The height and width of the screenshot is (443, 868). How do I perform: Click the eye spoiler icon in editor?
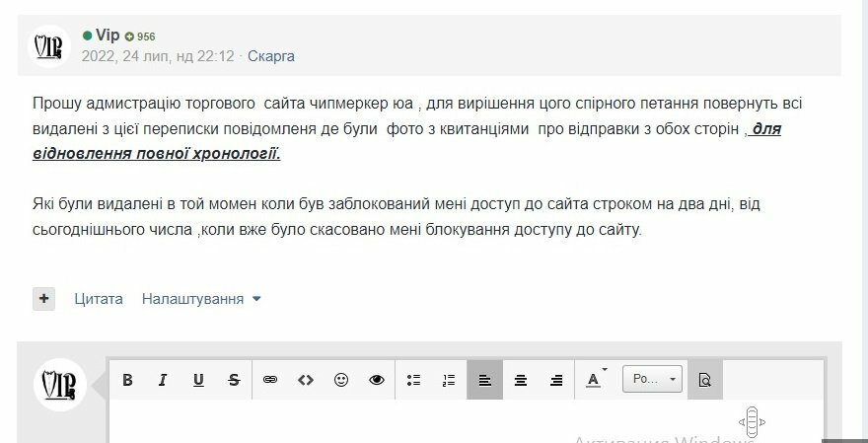tap(377, 380)
